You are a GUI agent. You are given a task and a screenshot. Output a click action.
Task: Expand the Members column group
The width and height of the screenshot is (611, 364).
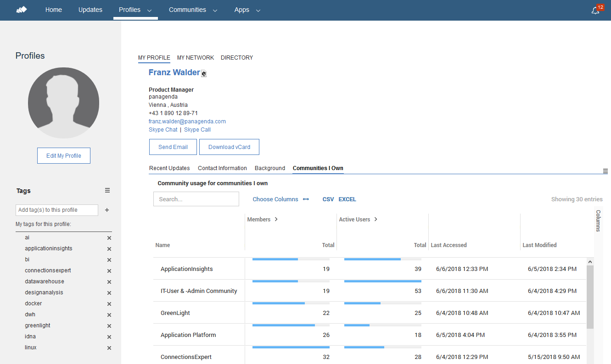click(x=276, y=220)
